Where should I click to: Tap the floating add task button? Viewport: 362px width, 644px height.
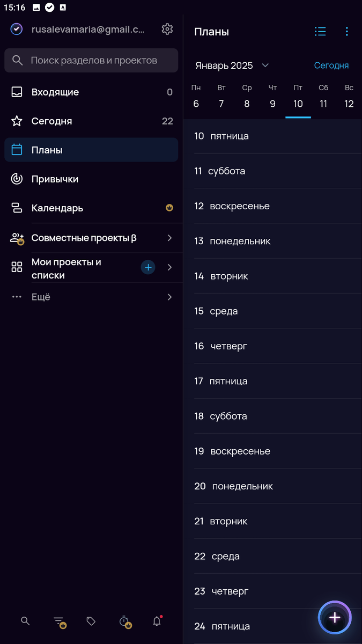point(335,618)
